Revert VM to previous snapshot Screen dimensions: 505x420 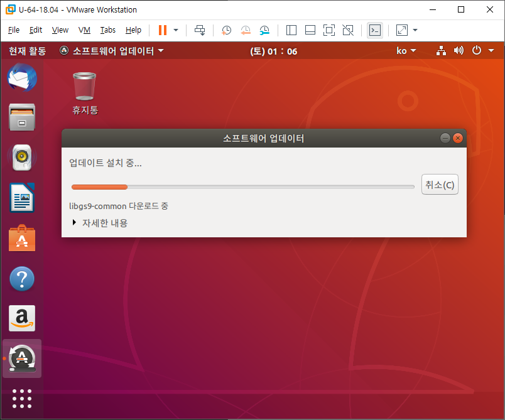pyautogui.click(x=246, y=30)
